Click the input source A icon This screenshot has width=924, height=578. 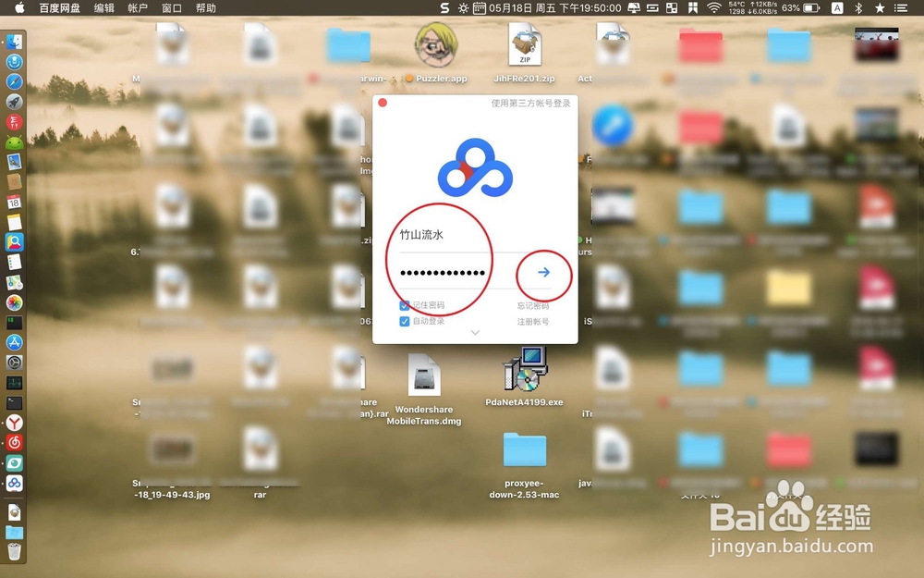click(x=837, y=8)
